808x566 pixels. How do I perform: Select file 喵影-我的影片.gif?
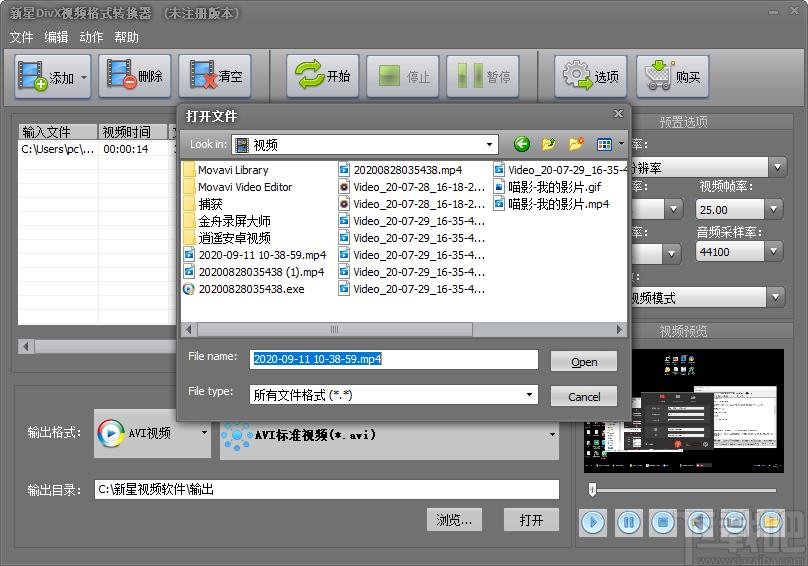(547, 187)
